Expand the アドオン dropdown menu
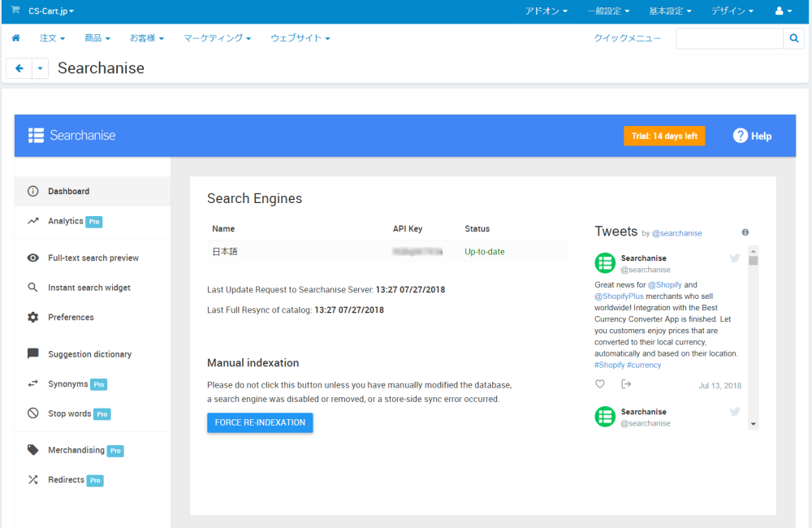The width and height of the screenshot is (812, 528). pos(546,11)
